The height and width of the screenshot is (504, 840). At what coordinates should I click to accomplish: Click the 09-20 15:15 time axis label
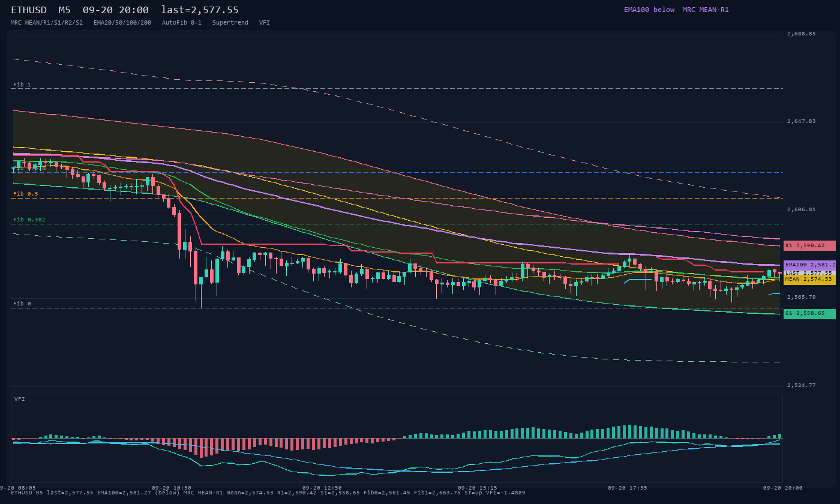(x=477, y=488)
